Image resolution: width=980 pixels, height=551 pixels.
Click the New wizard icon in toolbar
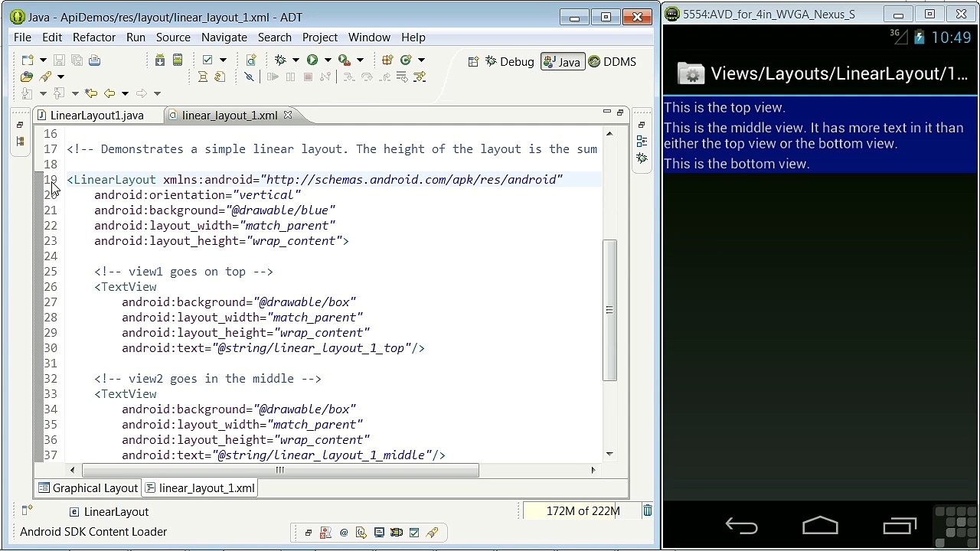point(28,60)
